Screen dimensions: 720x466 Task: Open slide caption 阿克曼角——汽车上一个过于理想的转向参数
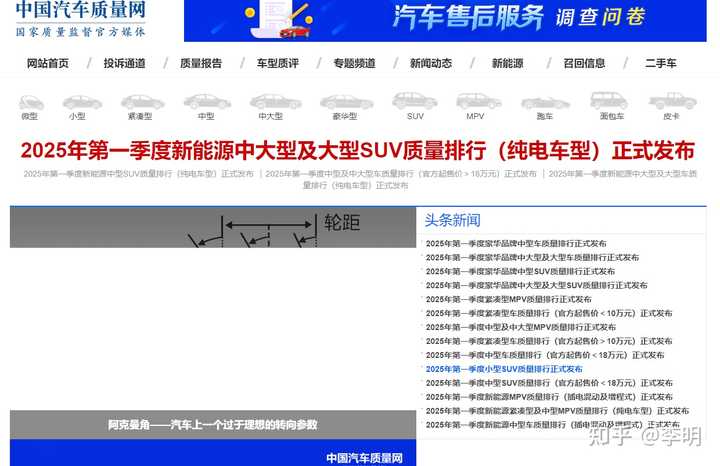(x=213, y=425)
